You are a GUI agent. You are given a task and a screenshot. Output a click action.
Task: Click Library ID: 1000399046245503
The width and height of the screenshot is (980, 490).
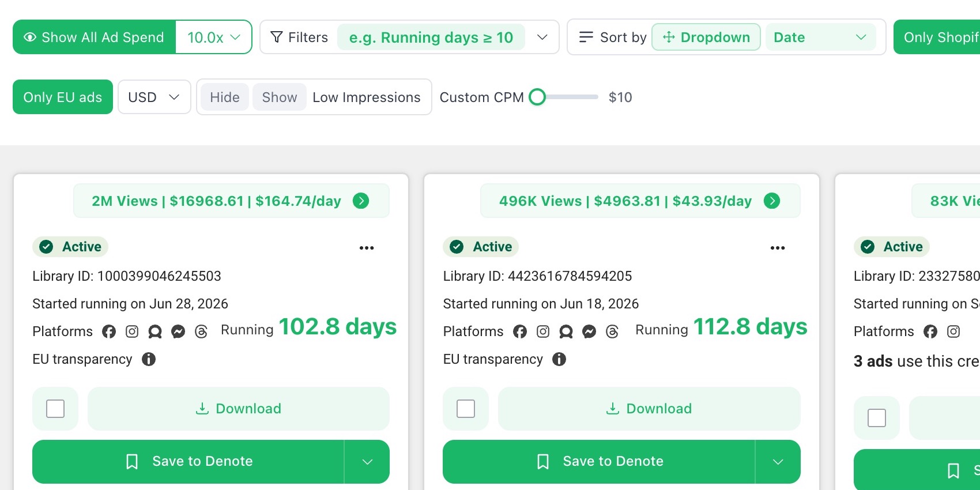coord(127,276)
